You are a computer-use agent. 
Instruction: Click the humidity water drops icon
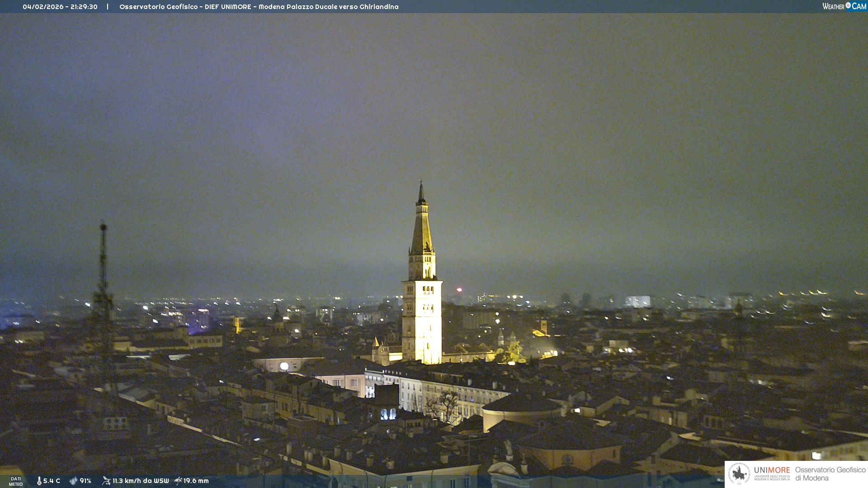[73, 481]
